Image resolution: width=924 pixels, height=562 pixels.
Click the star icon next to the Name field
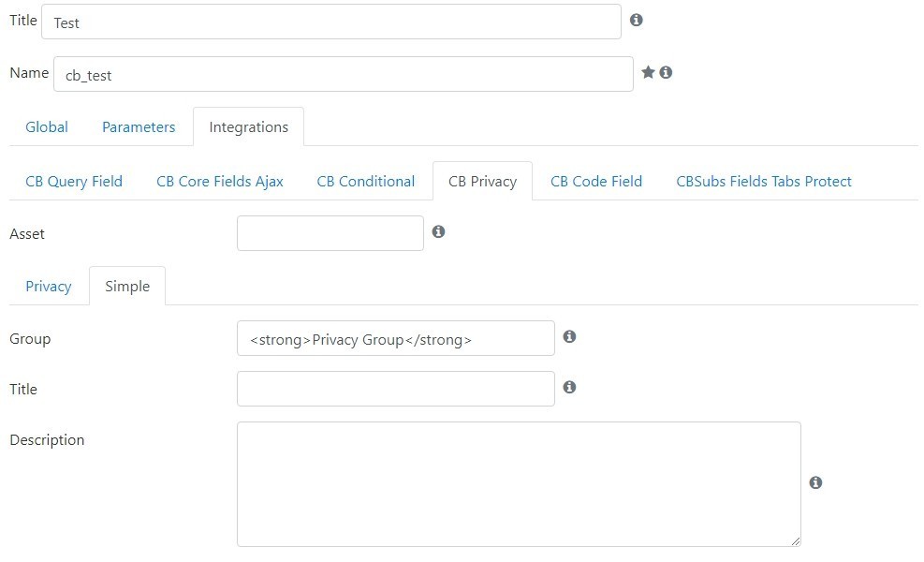click(648, 72)
